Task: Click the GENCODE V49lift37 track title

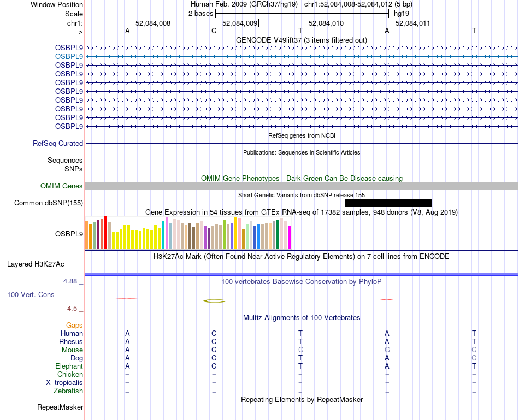Action: (x=301, y=40)
